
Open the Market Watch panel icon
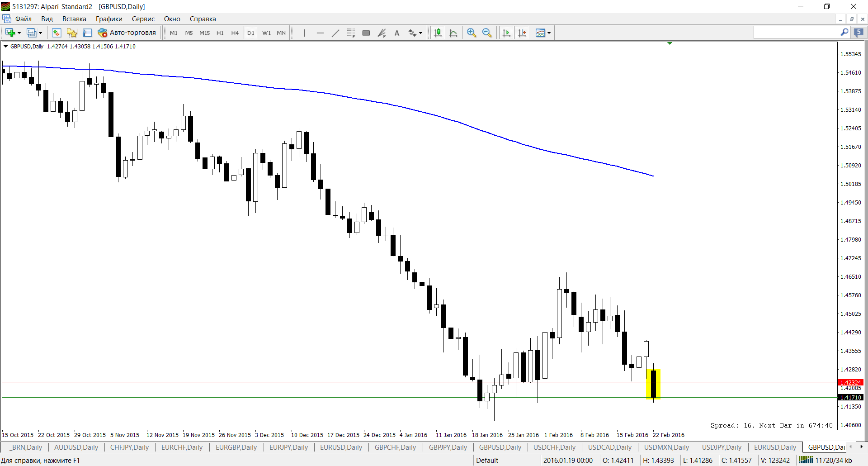57,33
